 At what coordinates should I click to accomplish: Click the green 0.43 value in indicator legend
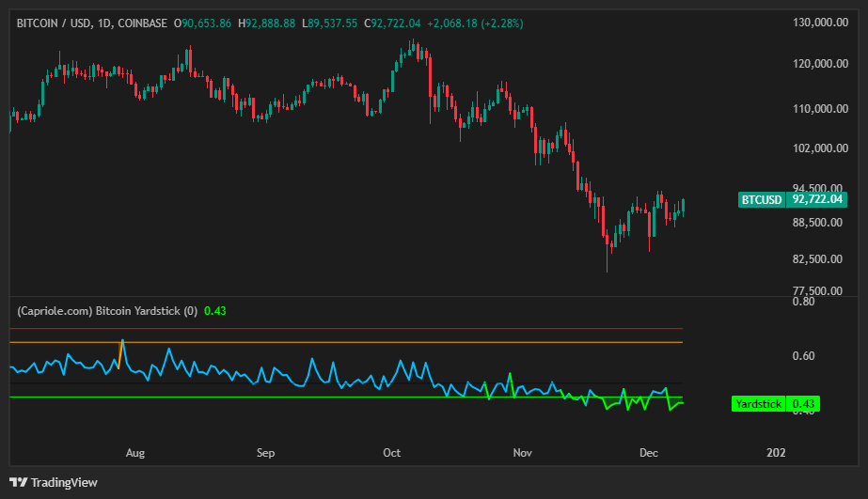coord(215,310)
